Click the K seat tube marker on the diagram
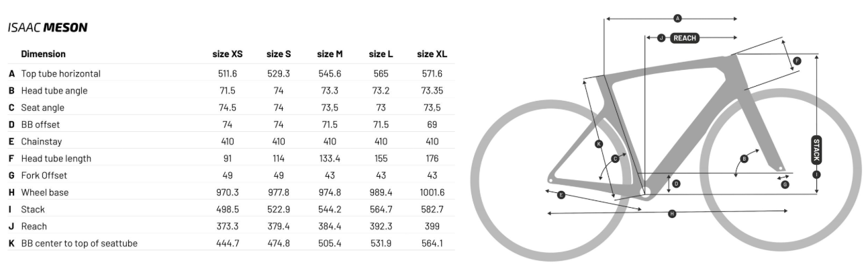Screen dimensions: 868x275 599,144
